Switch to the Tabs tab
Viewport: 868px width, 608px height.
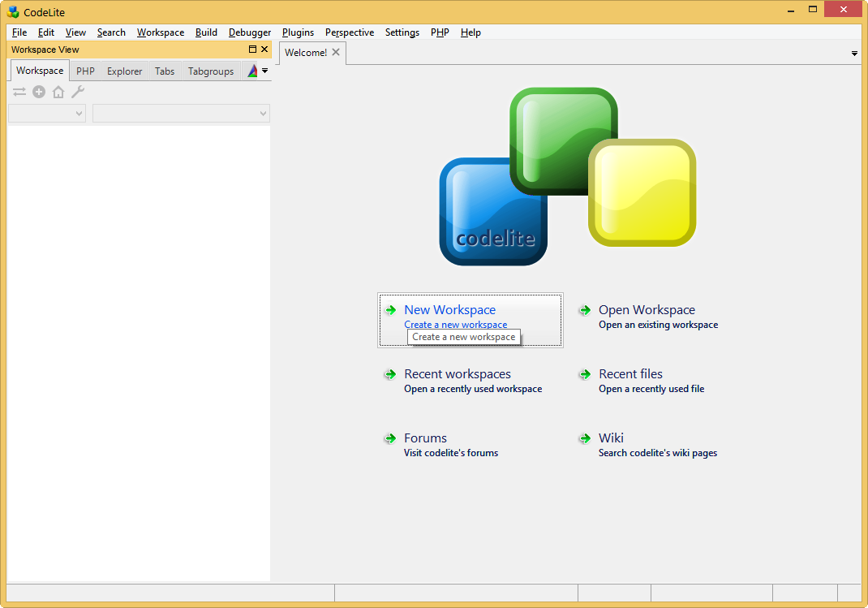point(165,71)
